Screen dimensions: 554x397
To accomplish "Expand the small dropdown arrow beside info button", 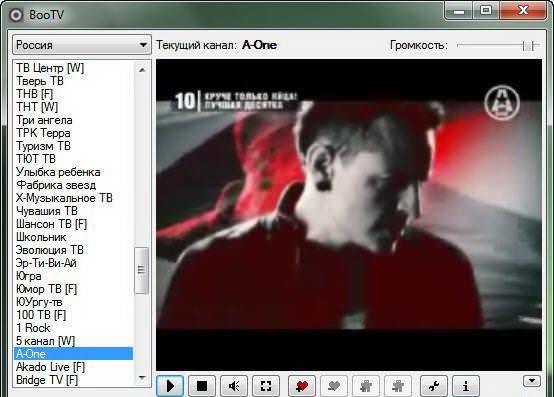I will (532, 381).
